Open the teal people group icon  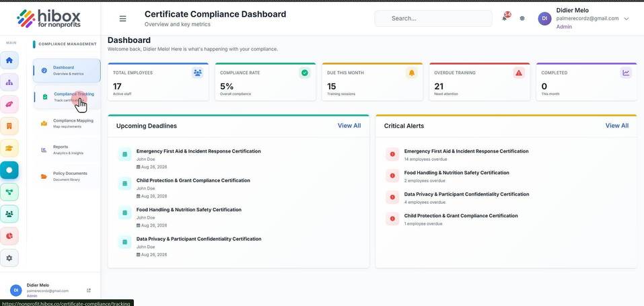coord(9,214)
